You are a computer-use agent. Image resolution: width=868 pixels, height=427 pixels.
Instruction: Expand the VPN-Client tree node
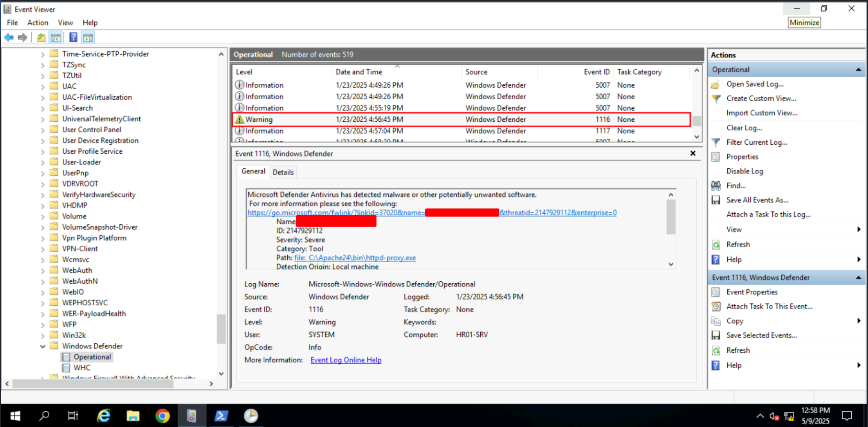pos(43,249)
